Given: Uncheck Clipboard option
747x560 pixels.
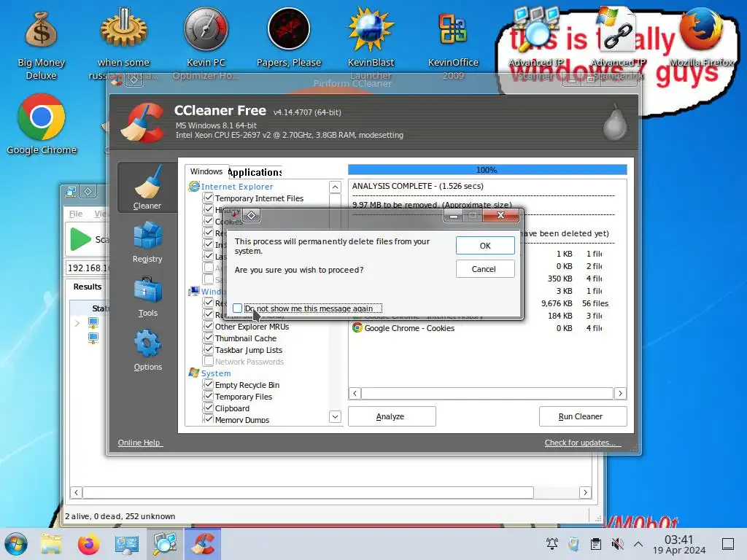Looking at the screenshot, I should (x=208, y=408).
